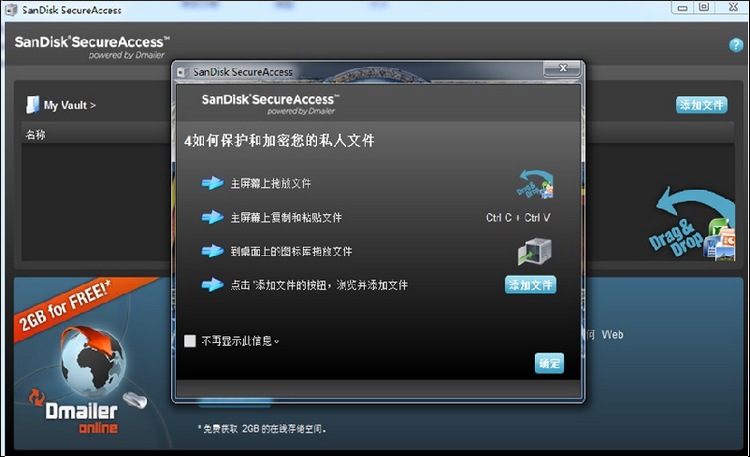Click the dialog title bar app icon
Viewport: 750px width, 457px height.
pyautogui.click(x=182, y=72)
